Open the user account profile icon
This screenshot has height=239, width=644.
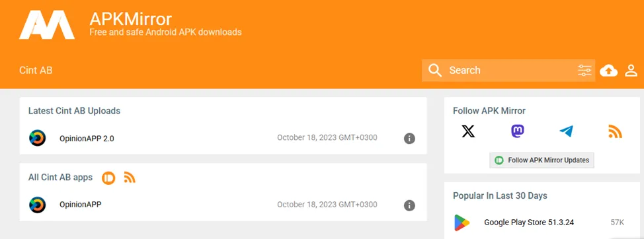tap(631, 71)
